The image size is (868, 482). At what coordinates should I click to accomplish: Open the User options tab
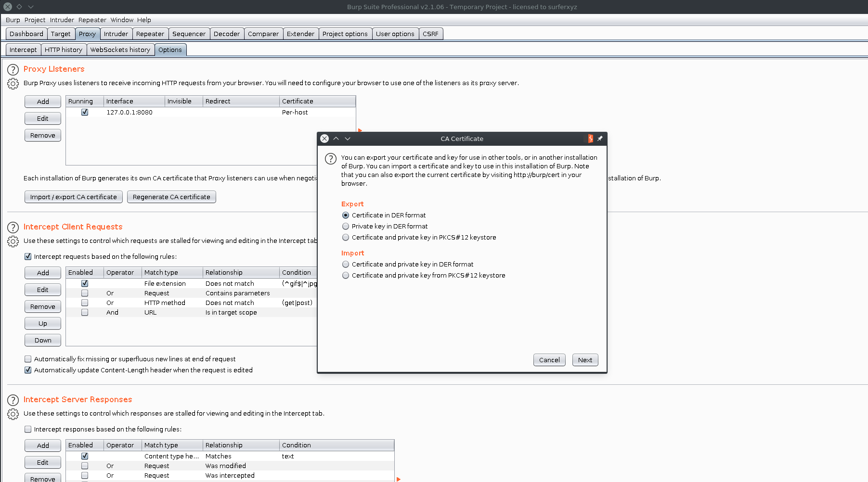point(395,34)
